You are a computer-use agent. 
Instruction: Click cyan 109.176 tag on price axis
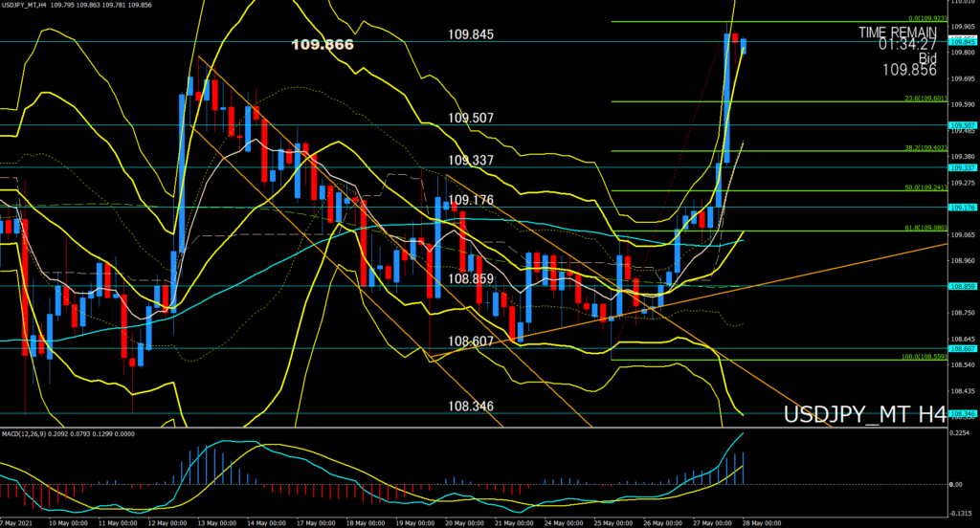tap(963, 208)
